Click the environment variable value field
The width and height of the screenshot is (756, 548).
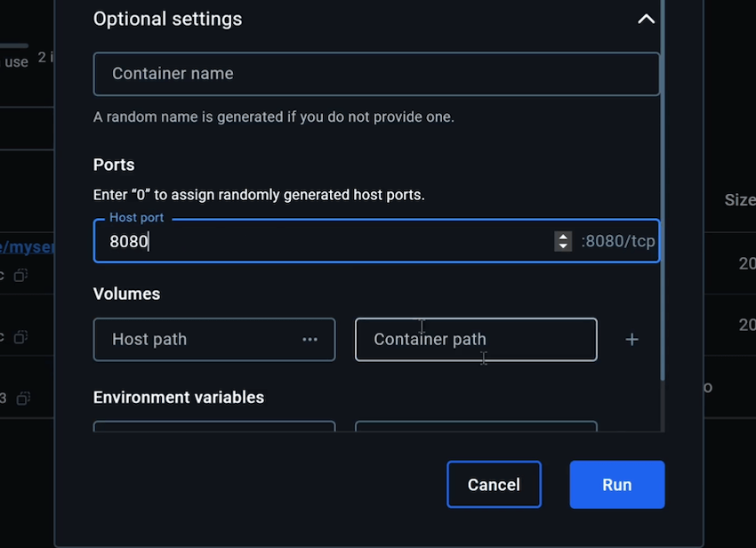click(x=476, y=426)
